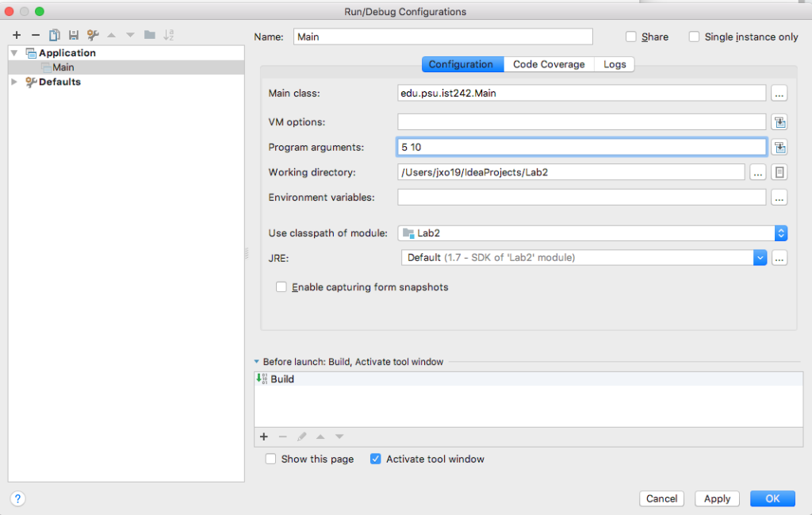The width and height of the screenshot is (812, 515).
Task: Open the Logs tab
Action: click(x=614, y=64)
